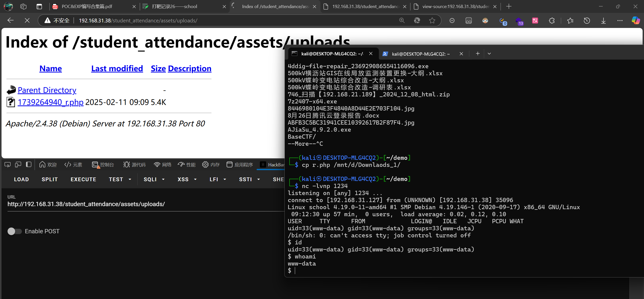
Task: Open the terminal new-tab profile dropdown chevron
Action: tap(489, 54)
